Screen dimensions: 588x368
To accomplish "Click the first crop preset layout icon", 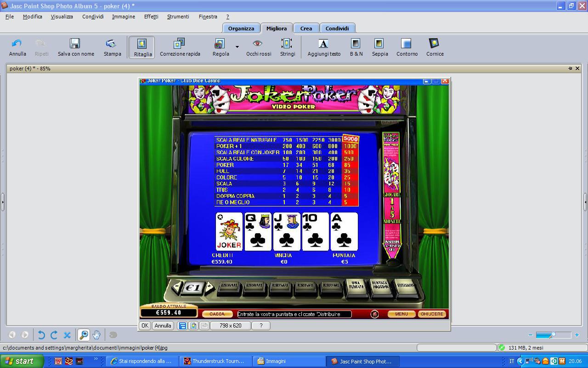I will pyautogui.click(x=182, y=326).
